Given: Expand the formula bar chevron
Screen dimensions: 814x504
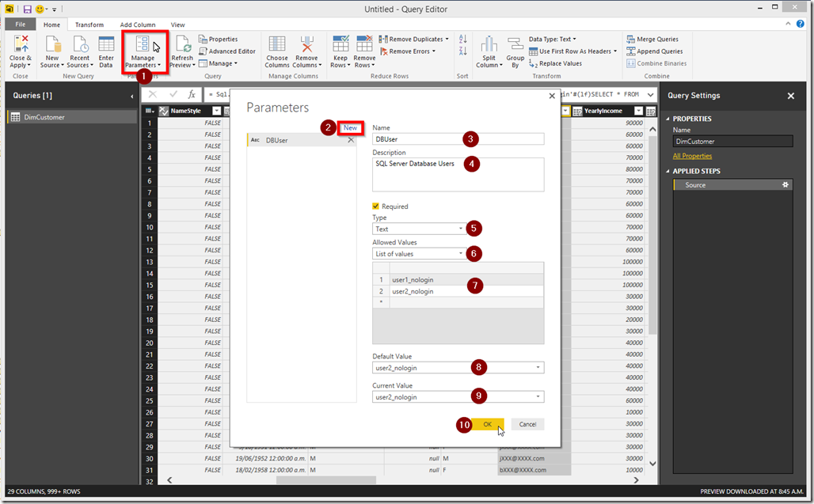Looking at the screenshot, I should point(650,94).
